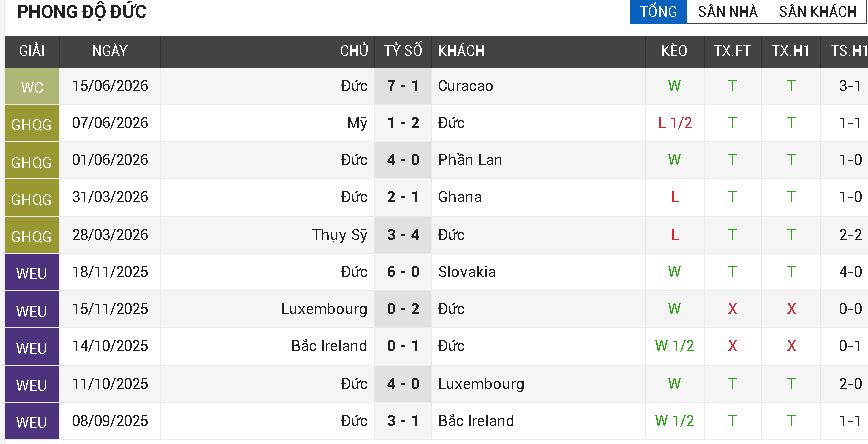Click GHQG badge for 07/06/2026 match
868x444 pixels.
pos(32,123)
